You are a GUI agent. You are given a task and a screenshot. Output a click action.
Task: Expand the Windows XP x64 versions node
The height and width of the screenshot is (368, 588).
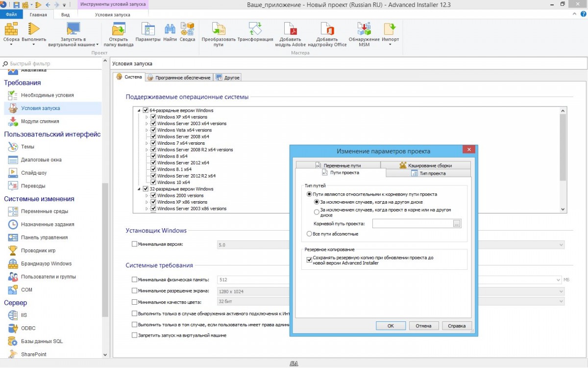pyautogui.click(x=147, y=117)
